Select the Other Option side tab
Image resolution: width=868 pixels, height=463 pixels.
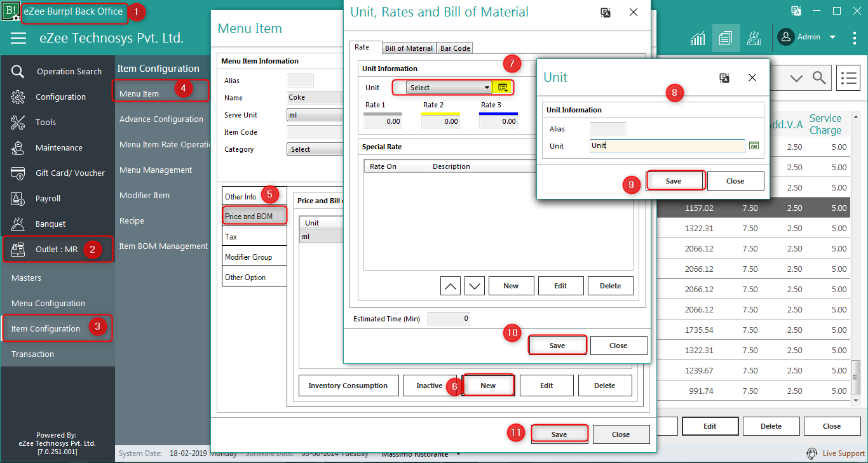(x=254, y=277)
